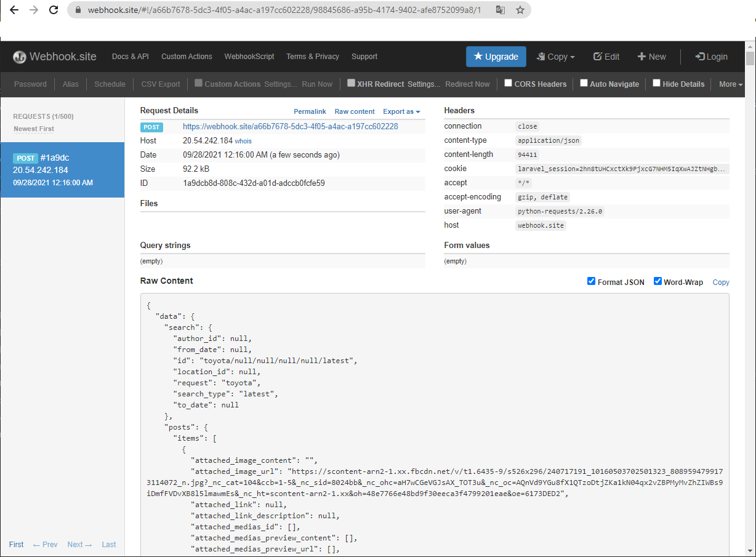
Task: Copy raw content via Copy link
Action: [721, 283]
